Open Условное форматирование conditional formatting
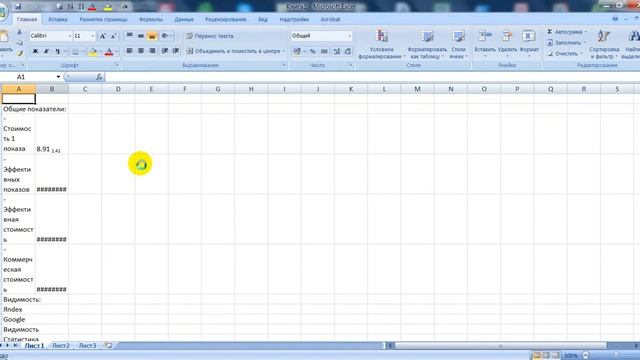640x360 pixels. pyautogui.click(x=382, y=44)
